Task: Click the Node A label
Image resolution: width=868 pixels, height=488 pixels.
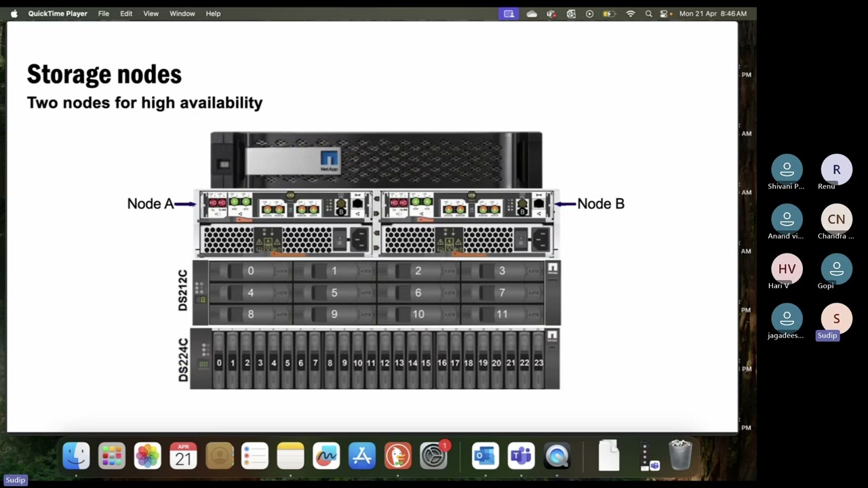Action: coord(150,203)
